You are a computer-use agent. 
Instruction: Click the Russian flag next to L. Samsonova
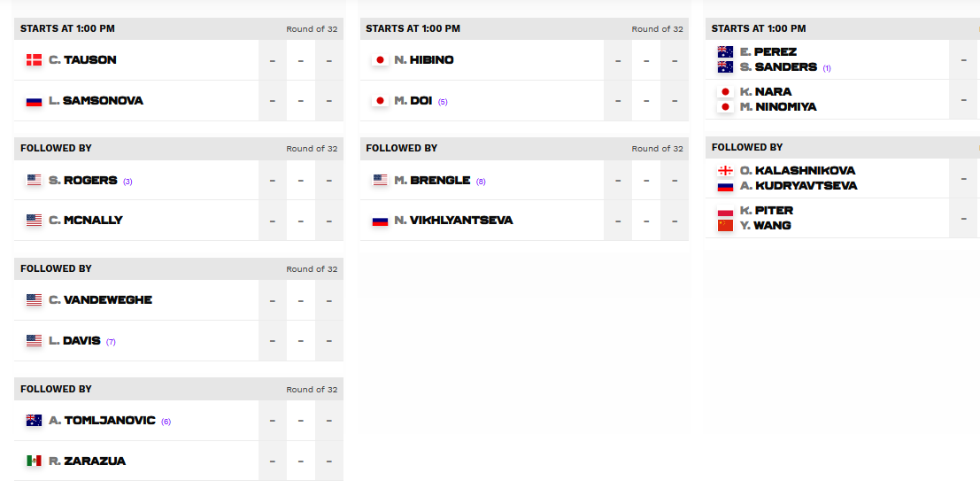pos(34,101)
